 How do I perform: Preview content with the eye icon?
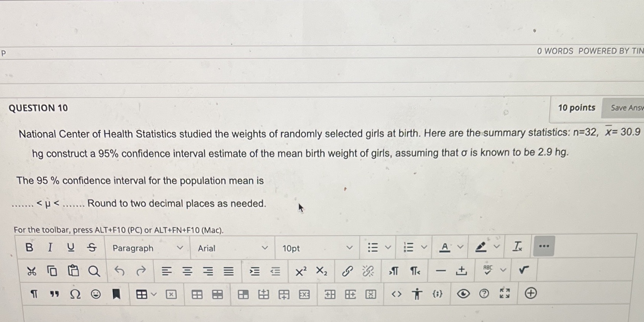(x=463, y=293)
